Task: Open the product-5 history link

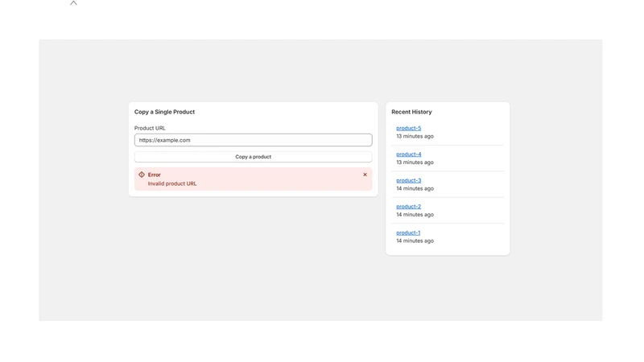Action: (408, 128)
